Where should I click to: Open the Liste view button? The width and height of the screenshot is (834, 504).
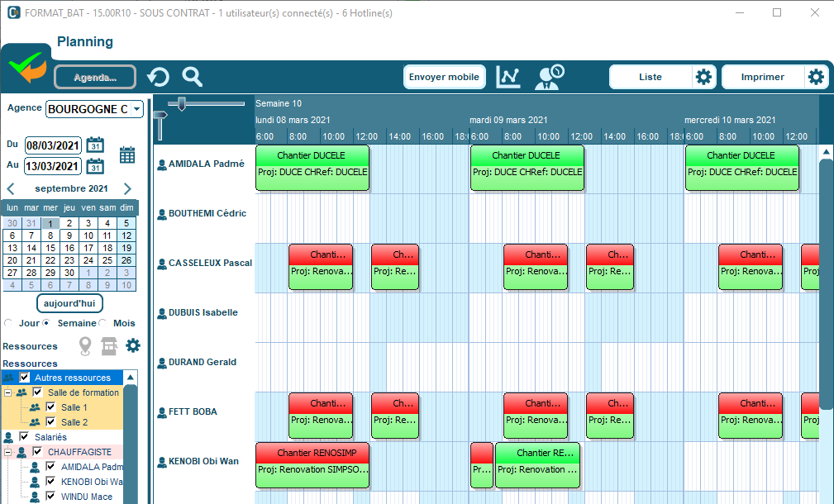tap(651, 77)
